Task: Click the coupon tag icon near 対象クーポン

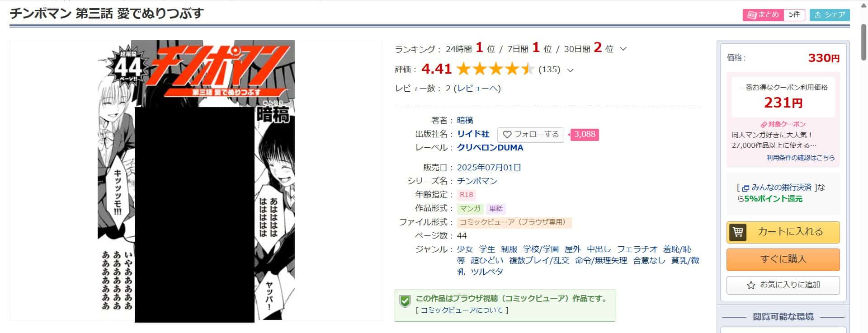Action: click(764, 124)
